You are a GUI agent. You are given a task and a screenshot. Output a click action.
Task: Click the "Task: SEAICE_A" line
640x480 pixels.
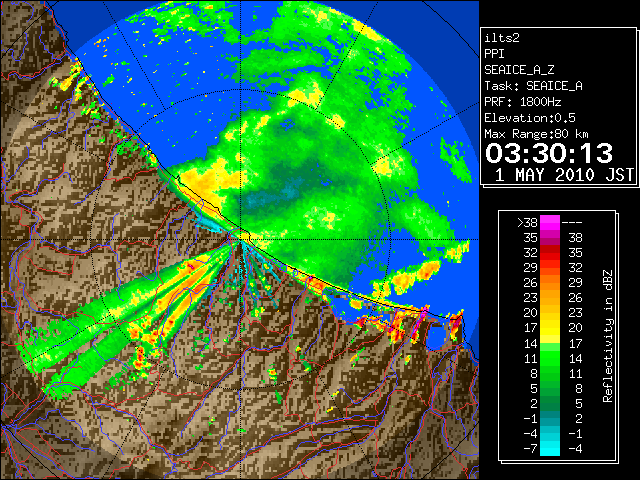click(x=533, y=86)
